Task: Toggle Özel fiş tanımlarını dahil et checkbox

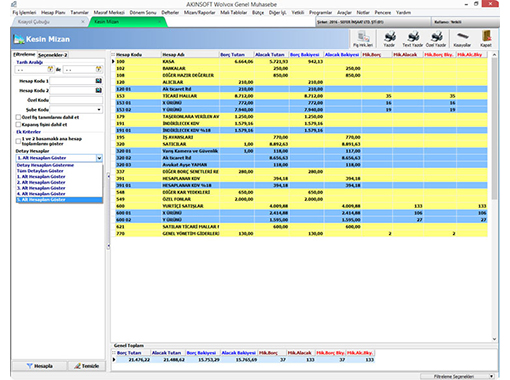Action: coord(18,117)
